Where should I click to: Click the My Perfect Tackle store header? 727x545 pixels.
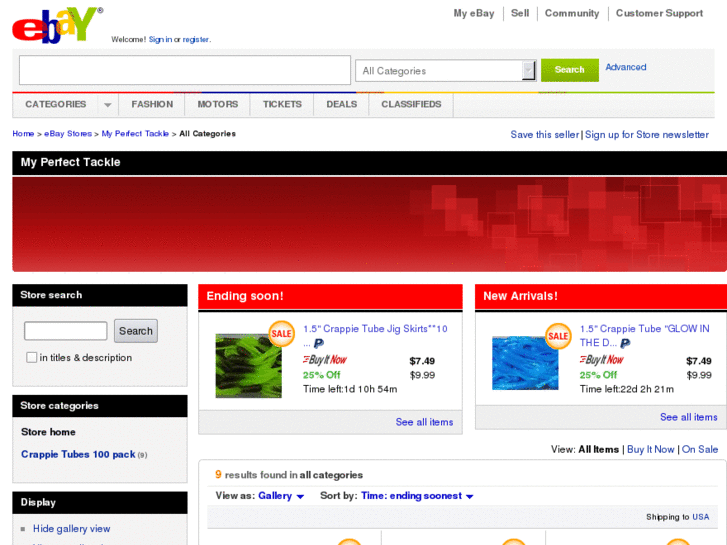[x=70, y=162]
